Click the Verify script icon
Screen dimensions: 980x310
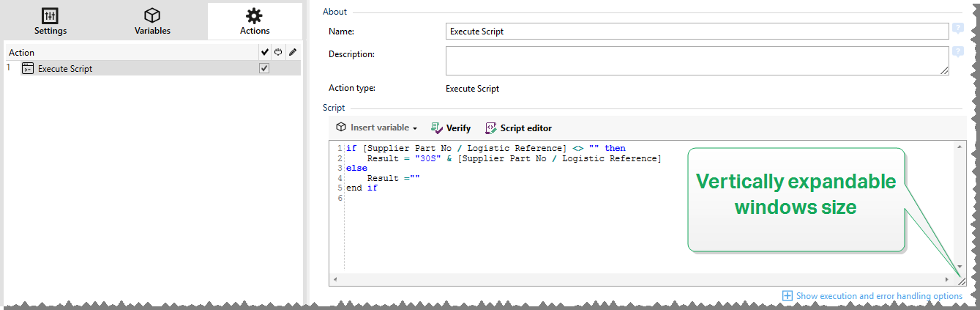pyautogui.click(x=438, y=128)
